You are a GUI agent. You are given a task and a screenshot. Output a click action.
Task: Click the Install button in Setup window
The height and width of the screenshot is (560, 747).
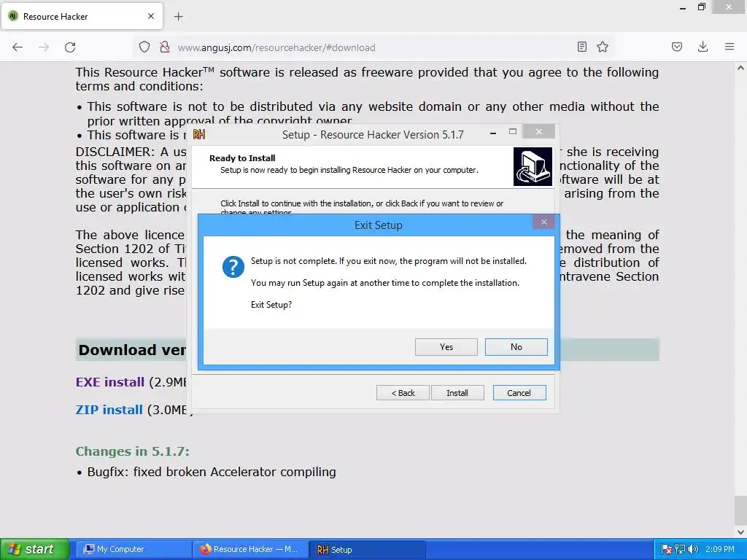[457, 393]
